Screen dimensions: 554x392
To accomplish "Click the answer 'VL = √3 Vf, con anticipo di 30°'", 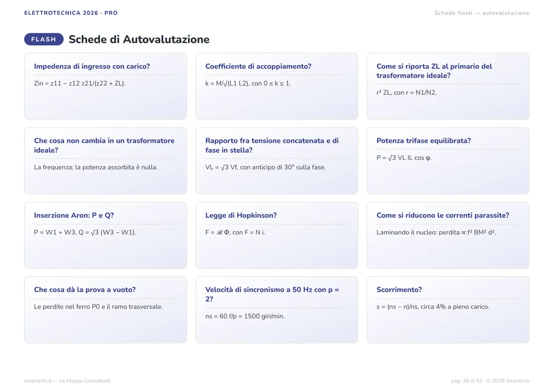I will 265,167.
